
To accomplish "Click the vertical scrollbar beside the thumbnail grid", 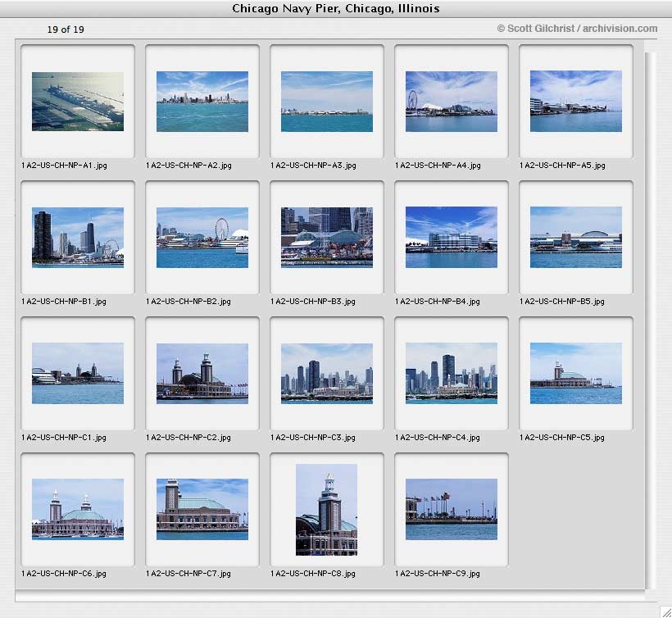I will 650,320.
